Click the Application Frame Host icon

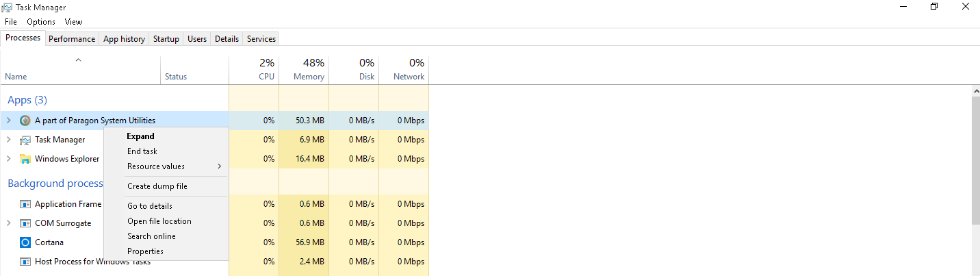click(x=25, y=204)
